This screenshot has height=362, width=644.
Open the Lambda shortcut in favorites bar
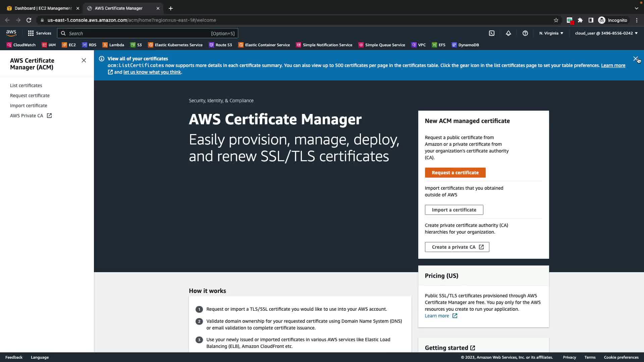pos(113,45)
